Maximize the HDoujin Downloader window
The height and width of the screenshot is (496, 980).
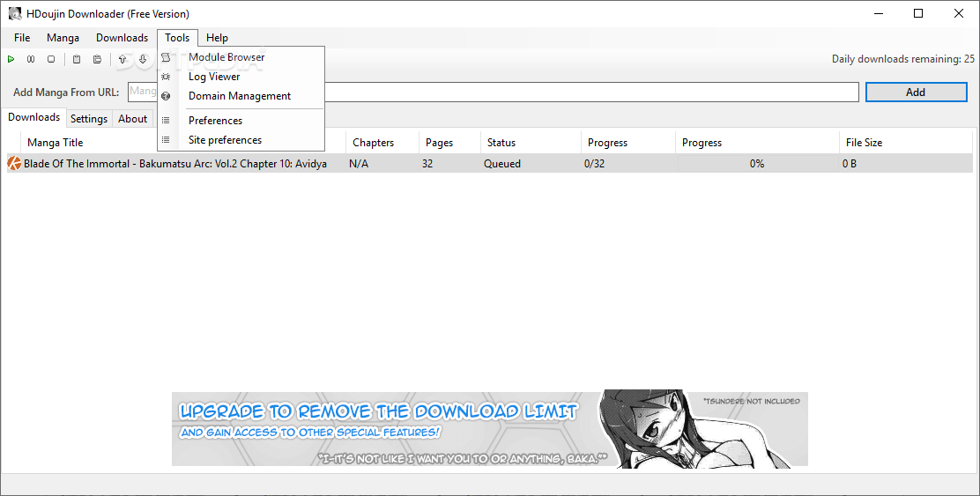tap(918, 14)
